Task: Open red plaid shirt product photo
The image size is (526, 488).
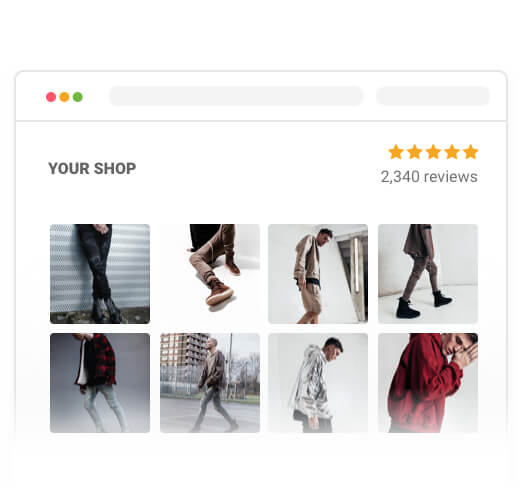Action: 100,383
